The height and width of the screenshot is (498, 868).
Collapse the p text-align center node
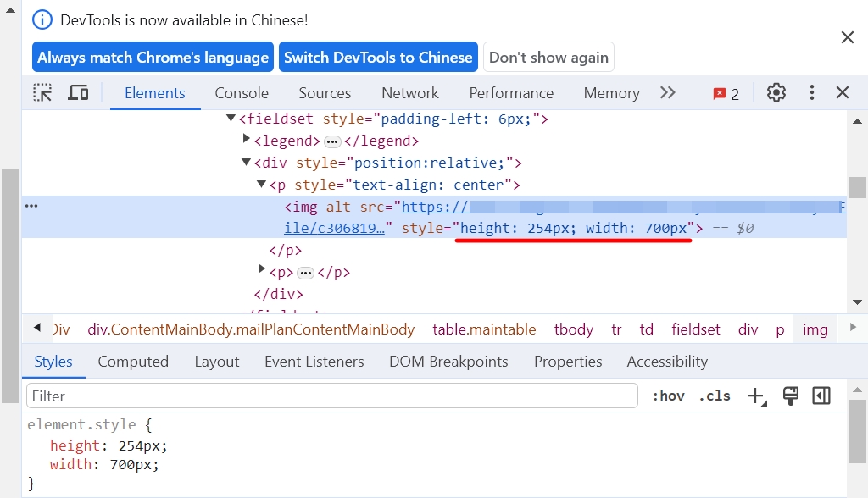262,184
